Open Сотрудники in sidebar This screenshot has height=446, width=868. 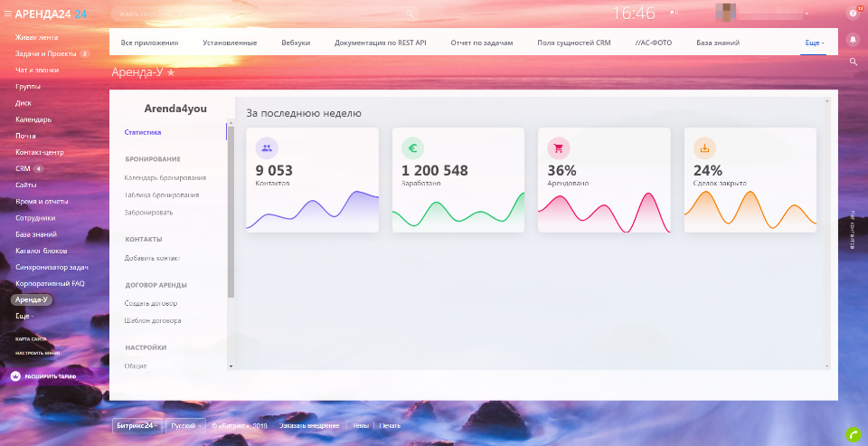pyautogui.click(x=35, y=218)
